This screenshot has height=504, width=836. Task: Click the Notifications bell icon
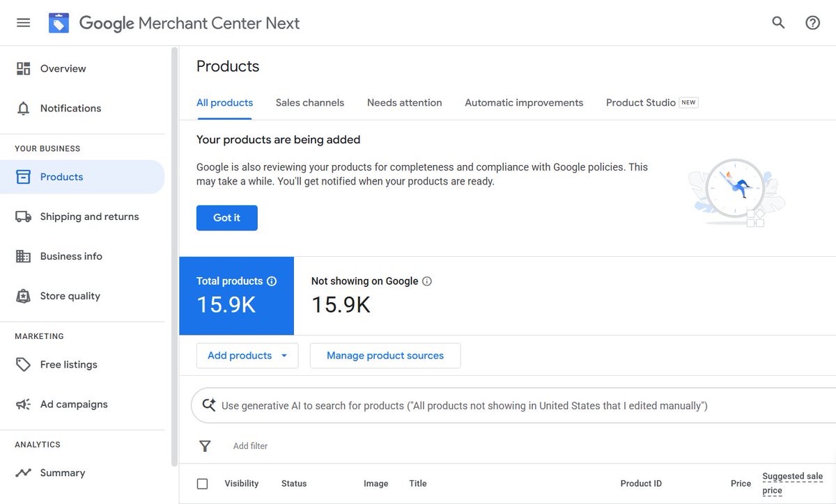coord(24,108)
